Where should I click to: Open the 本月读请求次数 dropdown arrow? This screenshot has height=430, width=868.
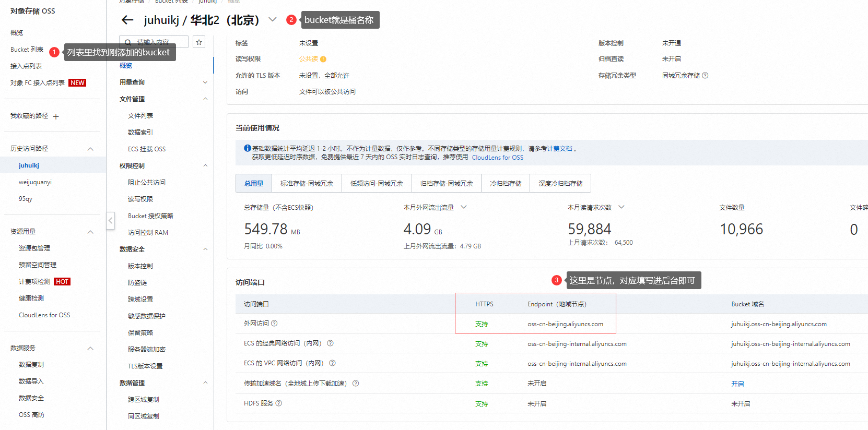pos(621,207)
